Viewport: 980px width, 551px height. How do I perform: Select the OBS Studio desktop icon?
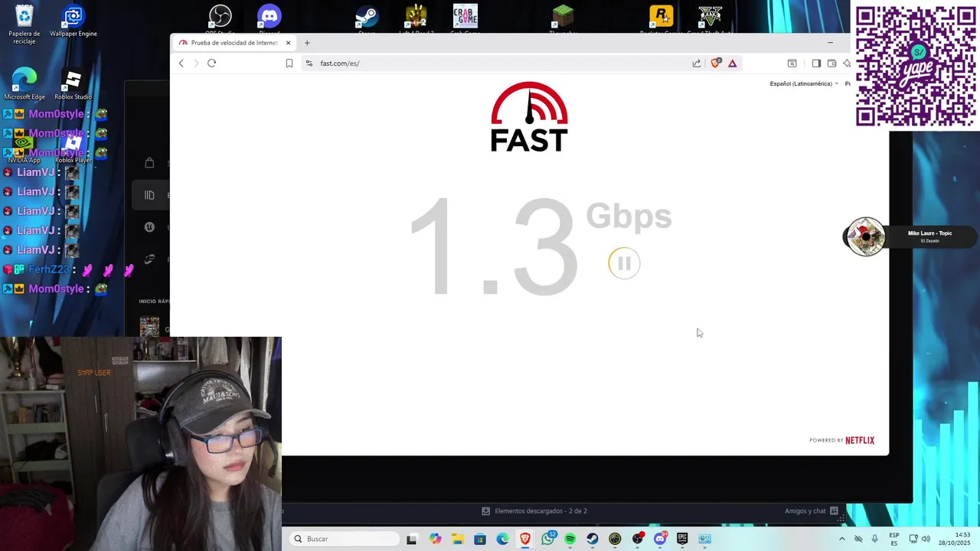(220, 18)
